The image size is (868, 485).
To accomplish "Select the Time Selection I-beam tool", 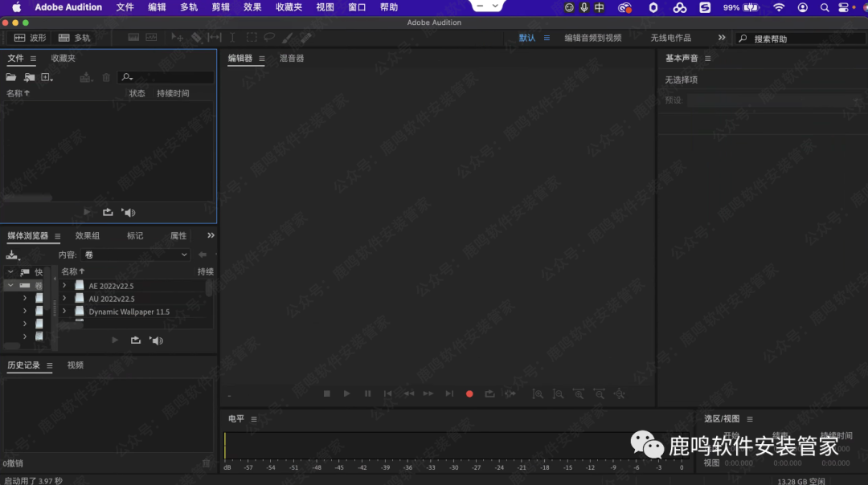I will 232,38.
